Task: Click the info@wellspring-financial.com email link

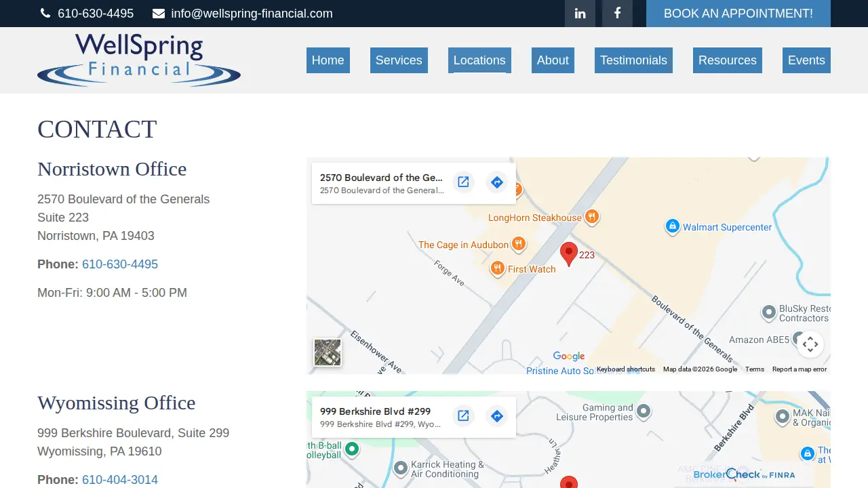Action: click(252, 14)
